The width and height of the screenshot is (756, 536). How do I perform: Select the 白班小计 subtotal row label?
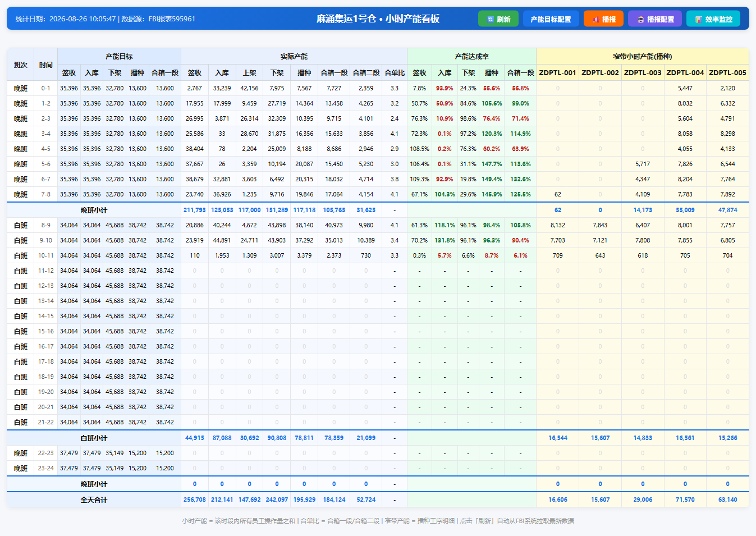(x=94, y=438)
